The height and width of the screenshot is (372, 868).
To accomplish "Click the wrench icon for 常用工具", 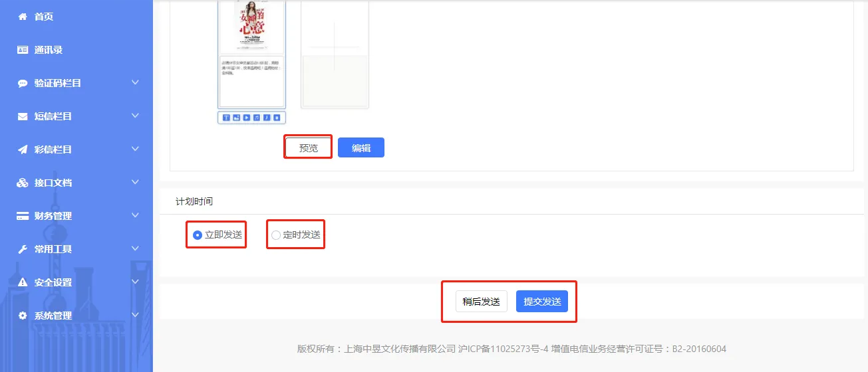I will pos(23,249).
